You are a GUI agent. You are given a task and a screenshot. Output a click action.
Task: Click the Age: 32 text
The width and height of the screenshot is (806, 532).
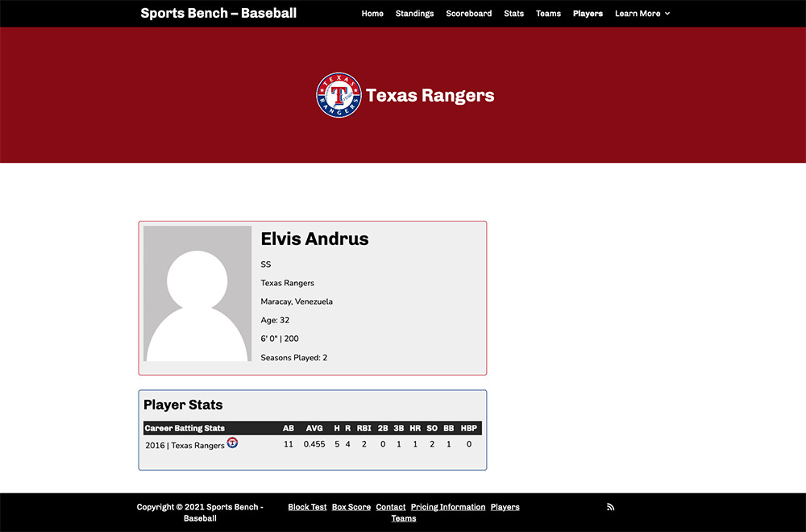[x=275, y=320]
